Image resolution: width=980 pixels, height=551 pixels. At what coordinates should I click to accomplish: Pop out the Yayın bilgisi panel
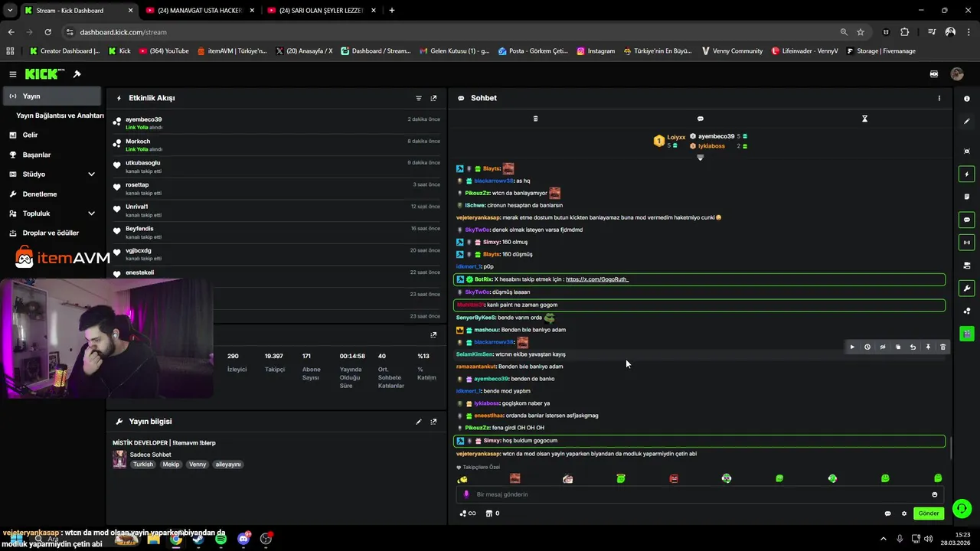pyautogui.click(x=433, y=422)
